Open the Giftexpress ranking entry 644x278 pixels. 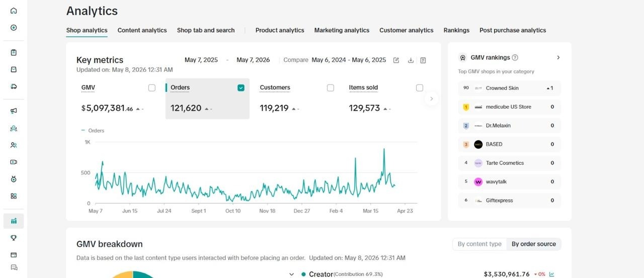coord(509,200)
